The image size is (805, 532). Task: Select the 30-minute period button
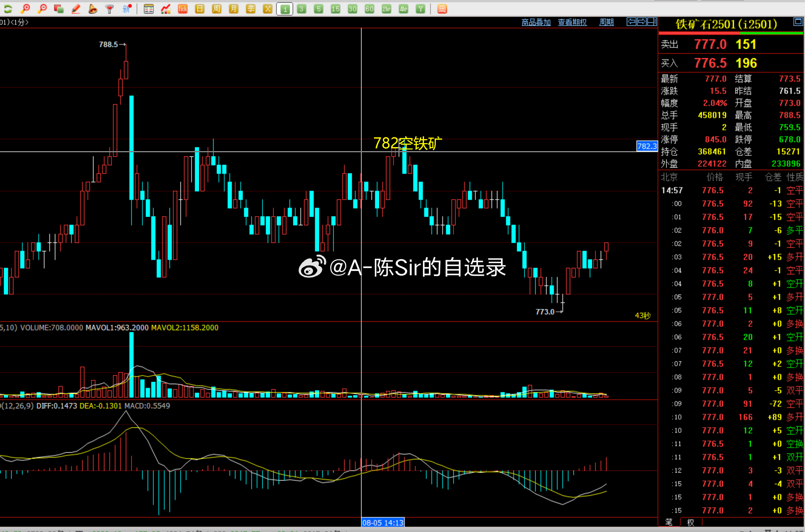(353, 9)
